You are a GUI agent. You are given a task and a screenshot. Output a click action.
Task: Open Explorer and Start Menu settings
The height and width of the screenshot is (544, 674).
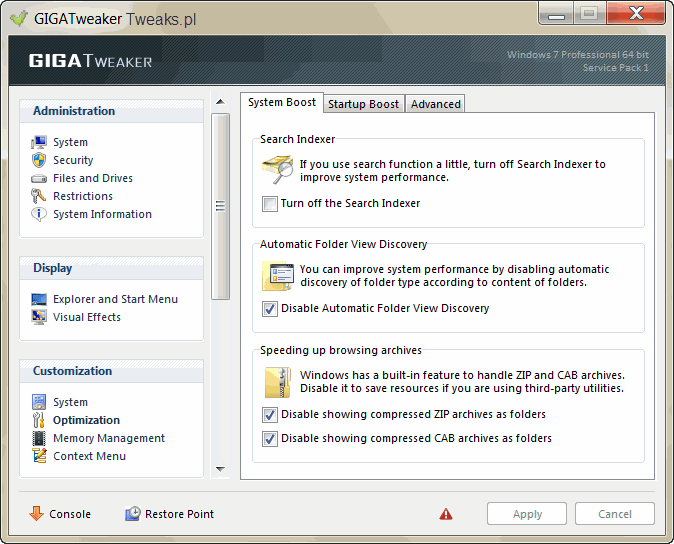[115, 300]
